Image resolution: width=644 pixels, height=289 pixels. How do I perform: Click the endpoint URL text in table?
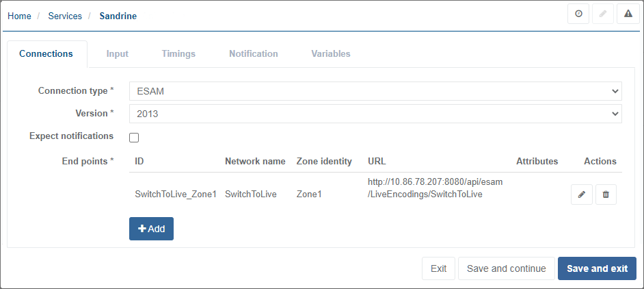[435, 188]
